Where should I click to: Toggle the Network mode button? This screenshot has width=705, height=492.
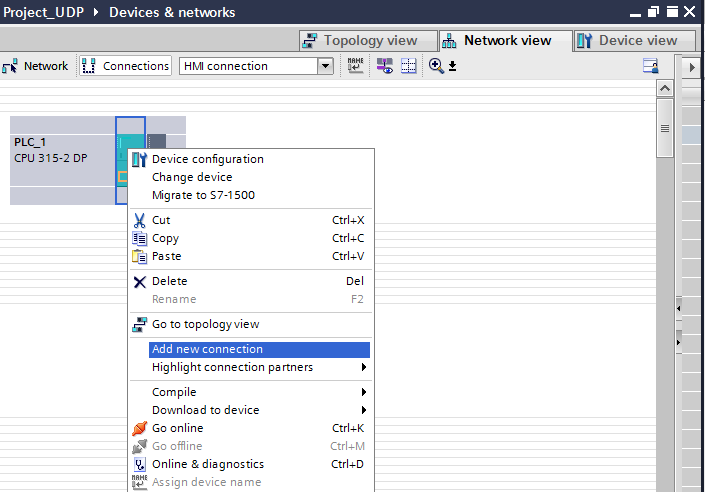35,66
